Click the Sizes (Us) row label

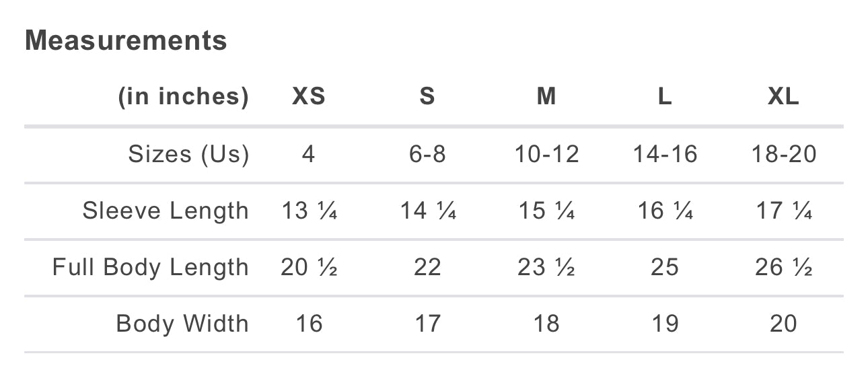click(x=188, y=155)
